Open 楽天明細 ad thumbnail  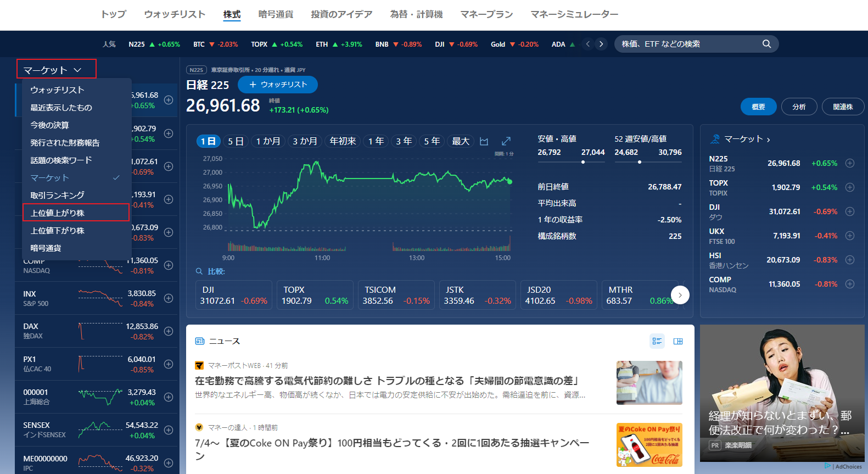782,393
